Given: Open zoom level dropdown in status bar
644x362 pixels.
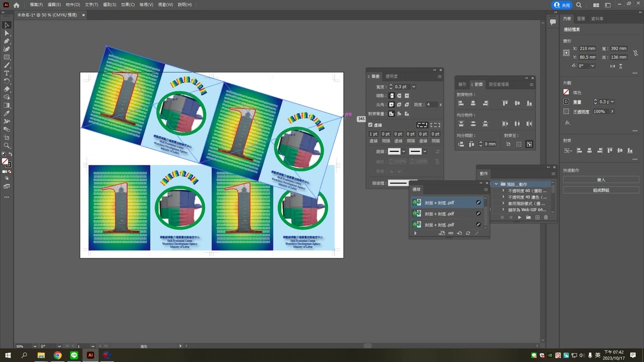Looking at the screenshot, I should point(35,346).
